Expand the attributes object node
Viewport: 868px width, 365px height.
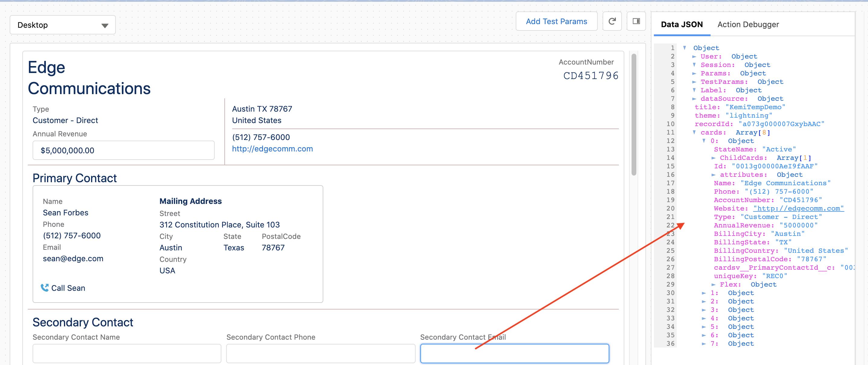tap(713, 175)
